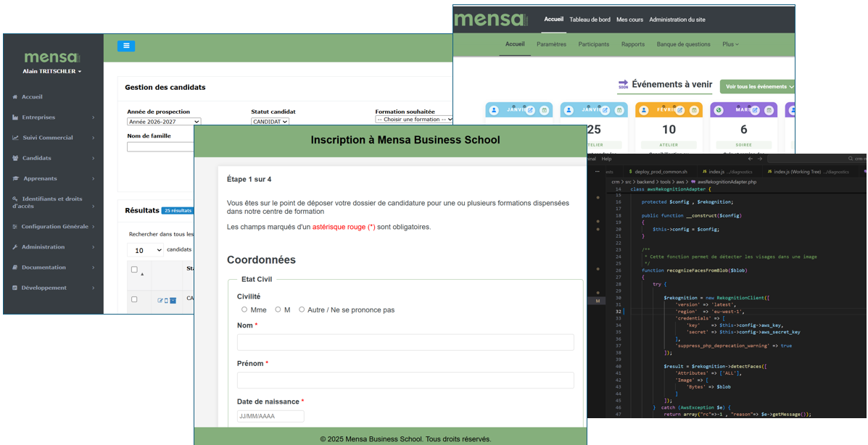Open the Tableau de bord menu item
The height and width of the screenshot is (445, 868).
pos(590,20)
